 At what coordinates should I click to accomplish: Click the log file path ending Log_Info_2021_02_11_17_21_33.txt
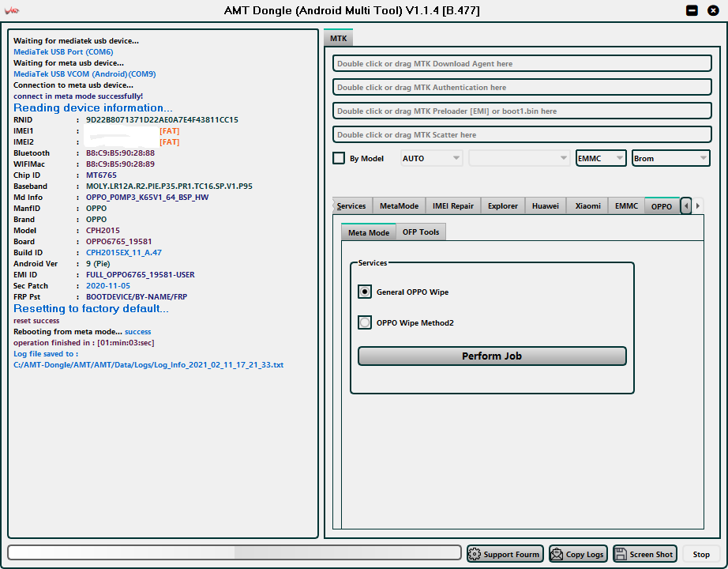[148, 365]
